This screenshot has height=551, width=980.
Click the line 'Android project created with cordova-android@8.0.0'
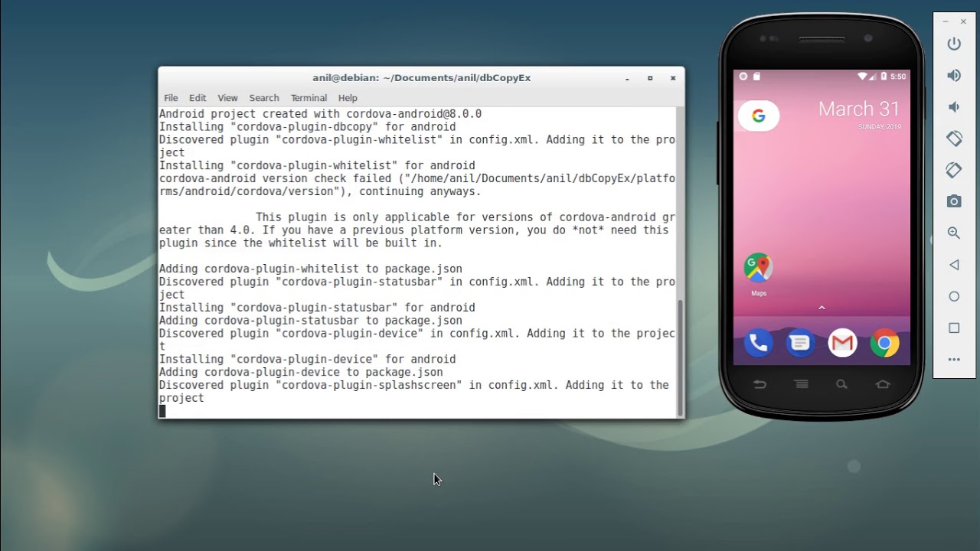[320, 114]
